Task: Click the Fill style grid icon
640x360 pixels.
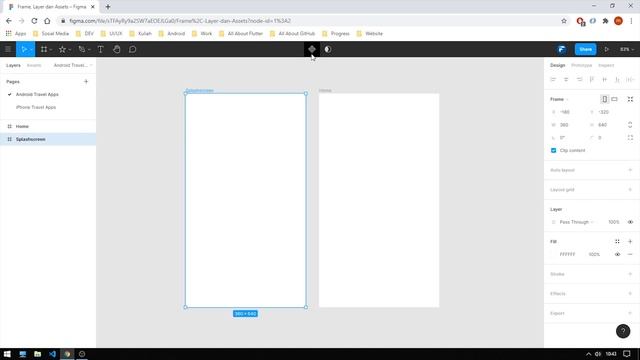Action: coord(617,242)
